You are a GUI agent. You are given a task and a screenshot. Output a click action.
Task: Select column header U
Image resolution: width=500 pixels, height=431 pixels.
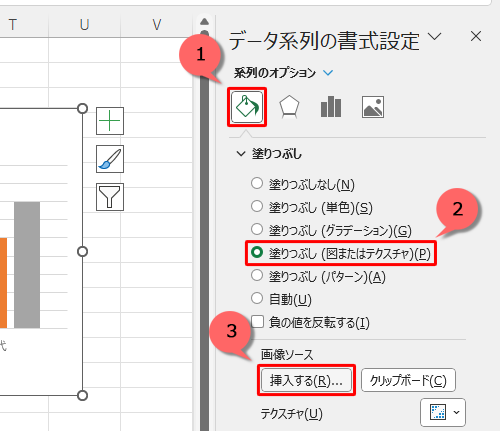(x=84, y=25)
